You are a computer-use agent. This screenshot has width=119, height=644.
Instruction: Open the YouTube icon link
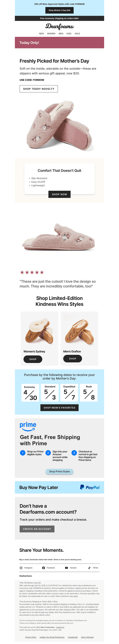point(66,568)
